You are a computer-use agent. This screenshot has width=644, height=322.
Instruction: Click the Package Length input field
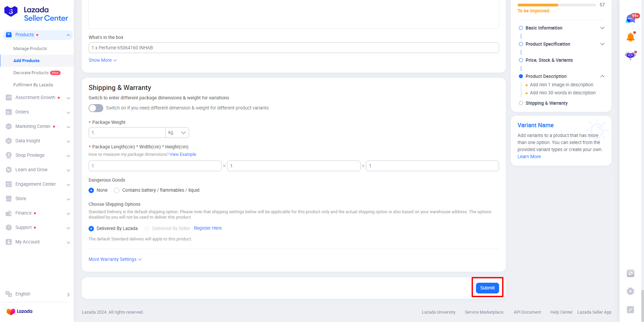(x=155, y=166)
